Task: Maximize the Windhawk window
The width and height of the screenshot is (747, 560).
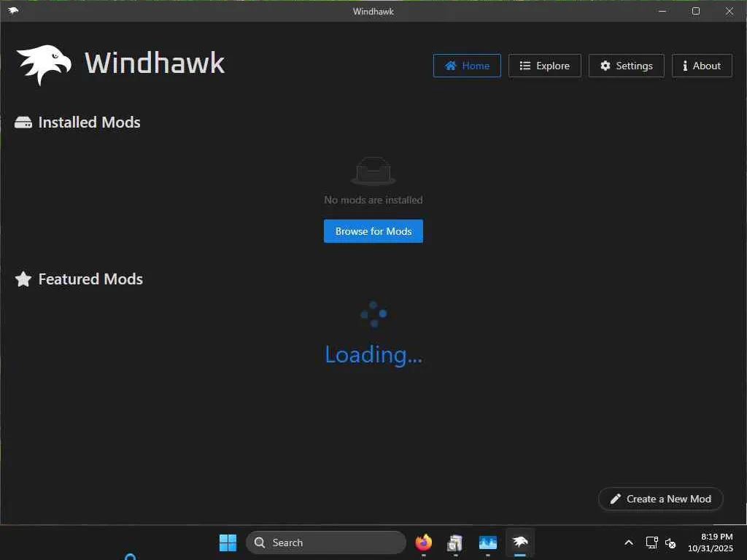Action: click(x=695, y=11)
